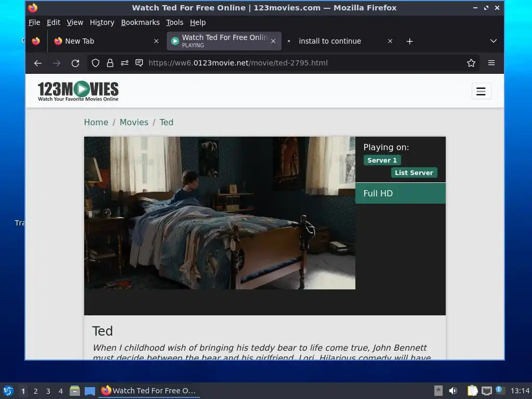Open a new tab with plus button

click(x=409, y=42)
